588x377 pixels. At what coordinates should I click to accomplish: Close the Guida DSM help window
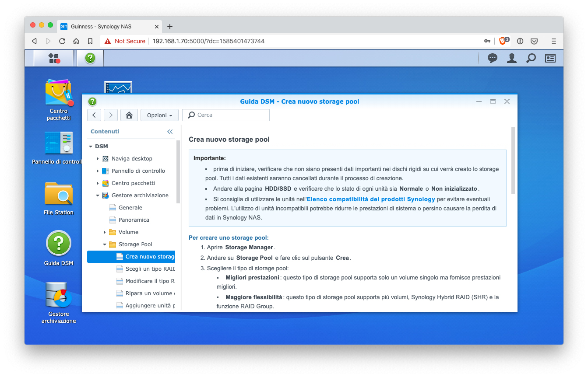[507, 101]
